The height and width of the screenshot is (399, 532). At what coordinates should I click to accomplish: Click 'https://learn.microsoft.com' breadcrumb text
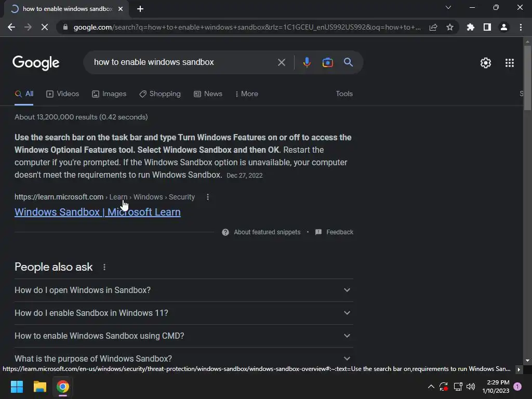coord(59,197)
